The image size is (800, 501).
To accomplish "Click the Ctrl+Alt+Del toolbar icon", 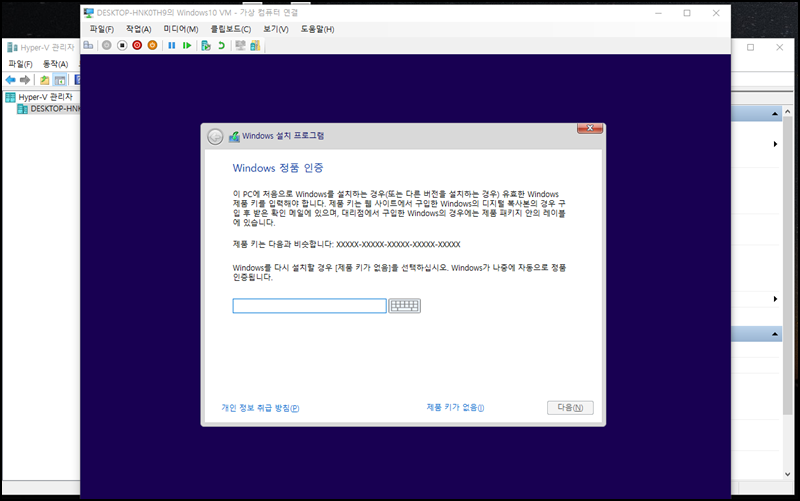I will click(x=88, y=45).
